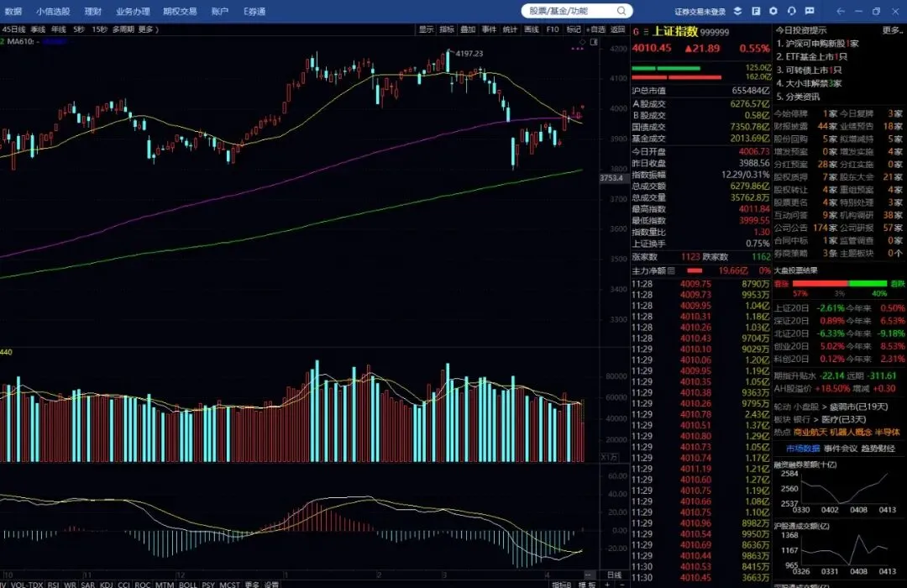Open the 理财 menu
This screenshot has height=588, width=907.
pyautogui.click(x=92, y=11)
